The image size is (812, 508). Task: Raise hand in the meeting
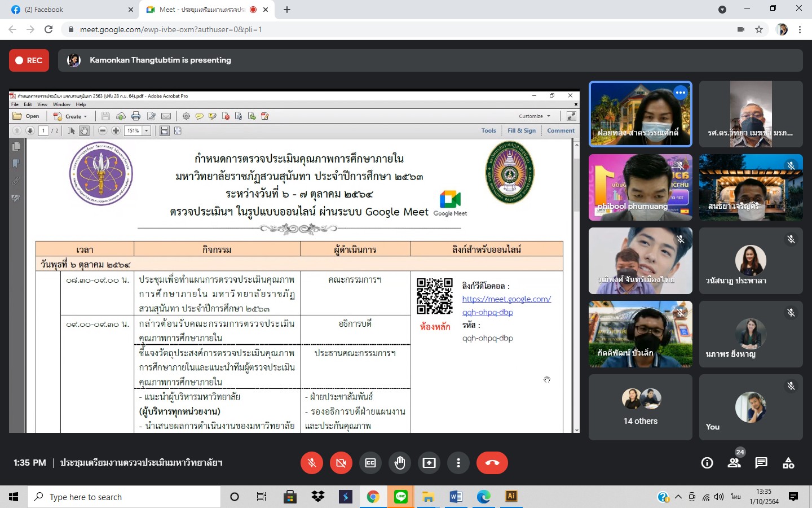click(x=400, y=463)
